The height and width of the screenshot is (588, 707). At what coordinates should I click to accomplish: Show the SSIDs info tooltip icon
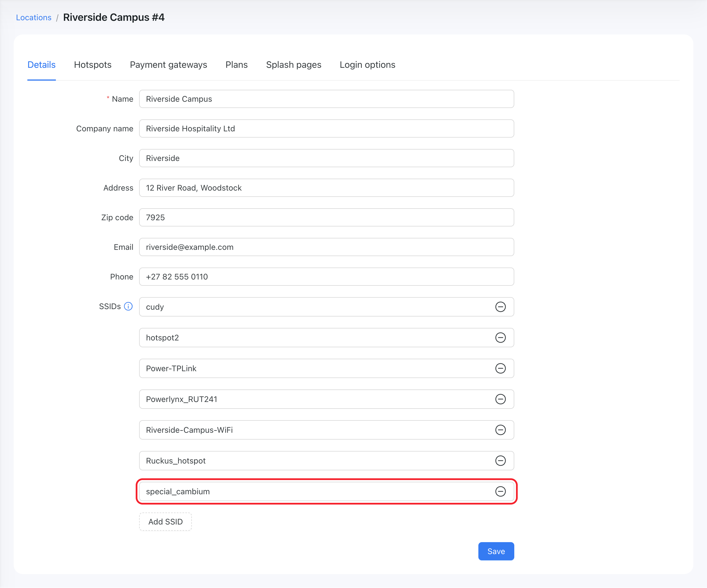click(128, 307)
